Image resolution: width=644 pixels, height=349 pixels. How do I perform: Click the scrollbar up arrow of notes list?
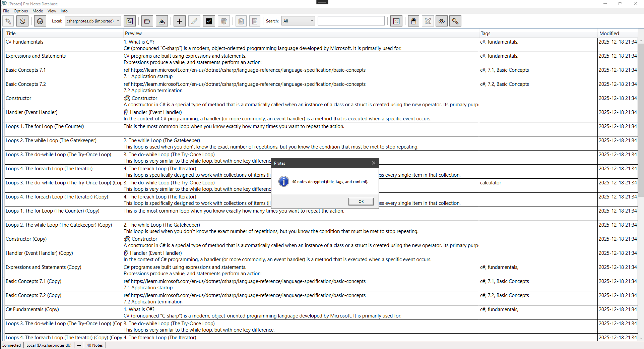tap(641, 41)
